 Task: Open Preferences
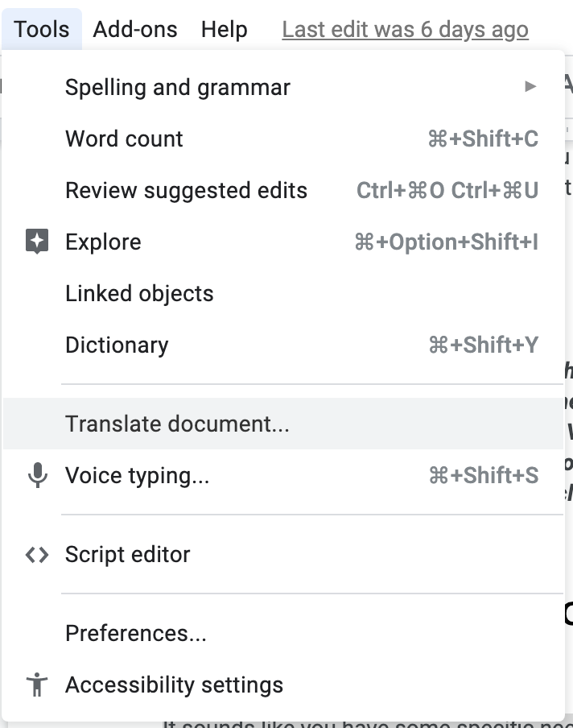click(x=134, y=633)
